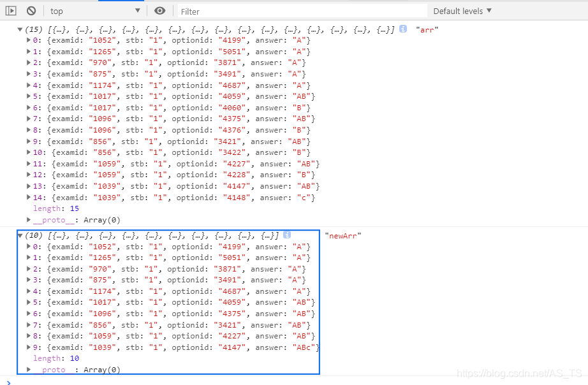Expand newArr item 4 with examid 1174

29,291
